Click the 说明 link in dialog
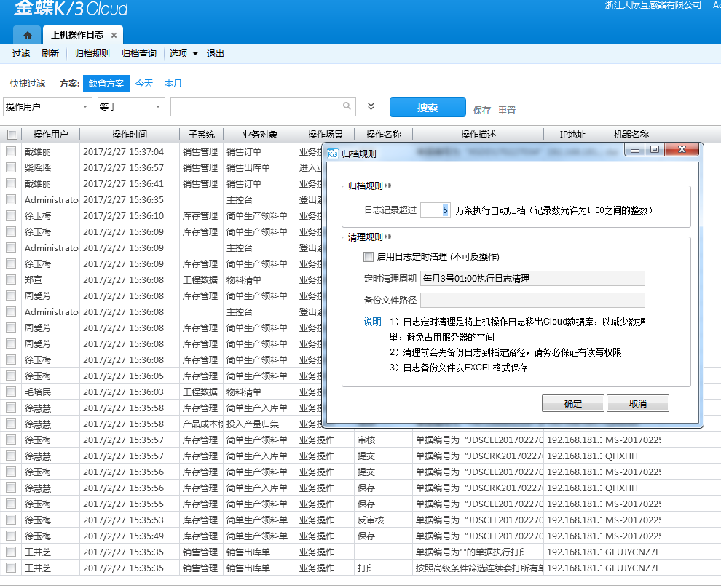This screenshot has width=721, height=588. point(372,322)
